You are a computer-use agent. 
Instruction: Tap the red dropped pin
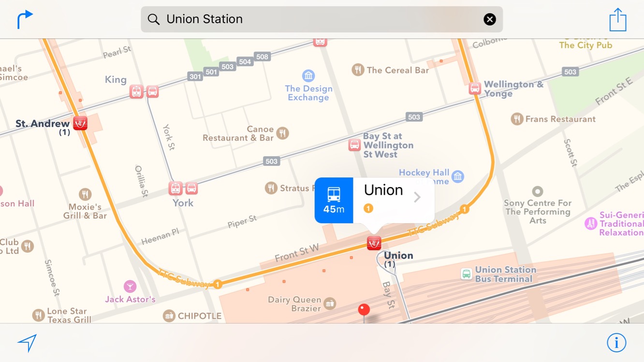coord(364,310)
